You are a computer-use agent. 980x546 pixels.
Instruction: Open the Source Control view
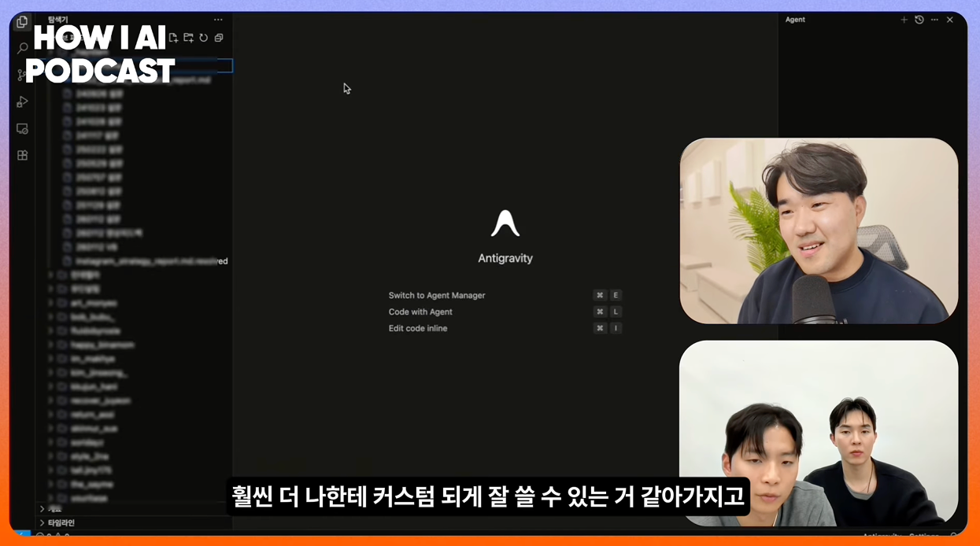pyautogui.click(x=21, y=75)
